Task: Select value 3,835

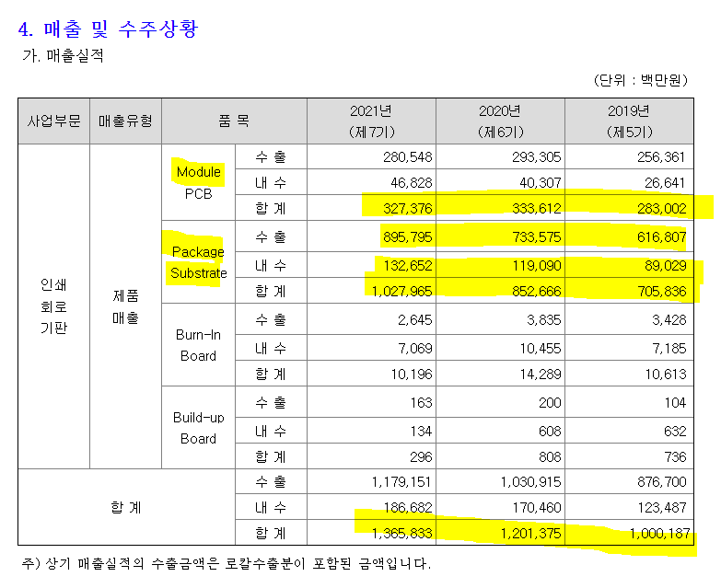Action: click(544, 319)
